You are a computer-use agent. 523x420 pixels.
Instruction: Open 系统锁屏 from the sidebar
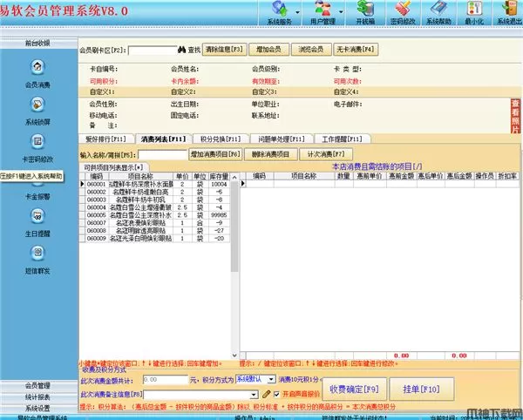coord(37,105)
